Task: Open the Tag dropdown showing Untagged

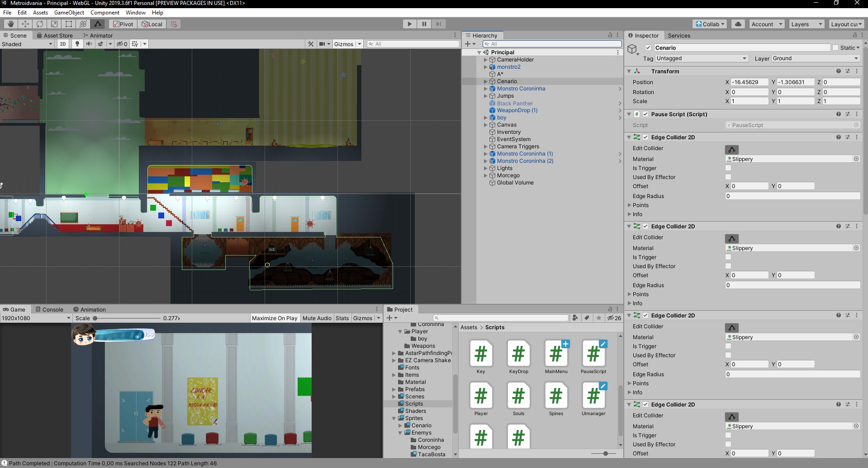Action: coord(701,58)
